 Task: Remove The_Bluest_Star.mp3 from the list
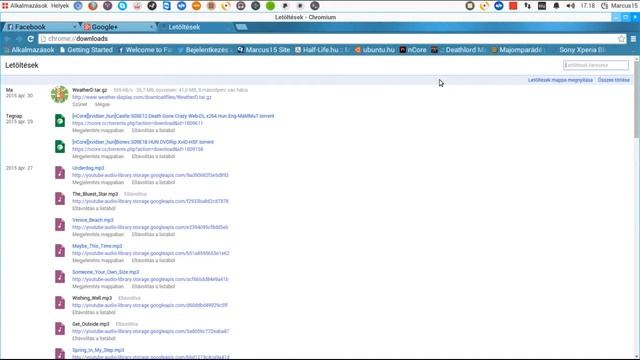(93, 209)
